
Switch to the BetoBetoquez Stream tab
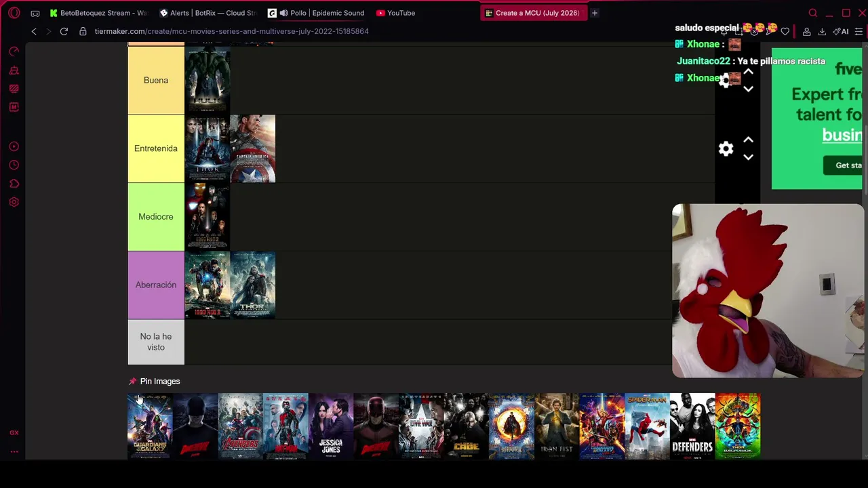98,13
